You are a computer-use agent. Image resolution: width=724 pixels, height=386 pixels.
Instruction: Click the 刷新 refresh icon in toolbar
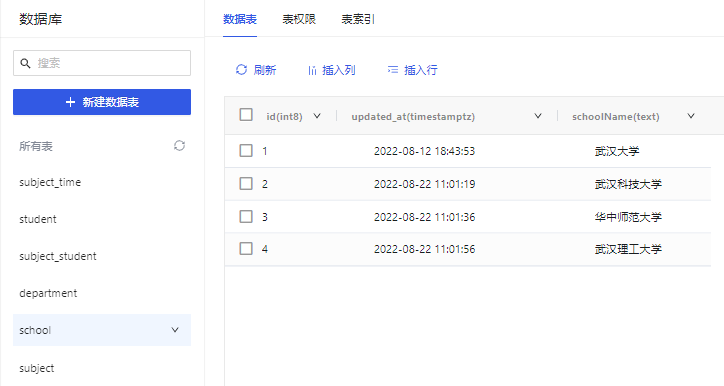(x=241, y=70)
